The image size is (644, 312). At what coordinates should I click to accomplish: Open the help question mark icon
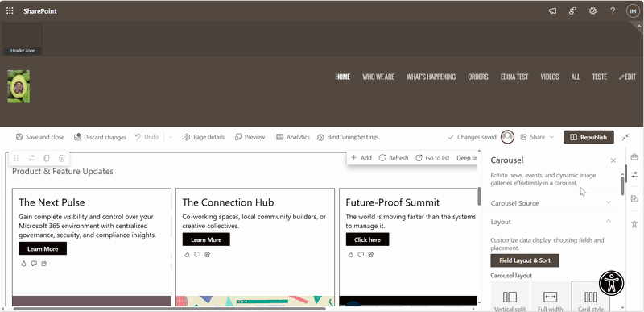coord(613,11)
